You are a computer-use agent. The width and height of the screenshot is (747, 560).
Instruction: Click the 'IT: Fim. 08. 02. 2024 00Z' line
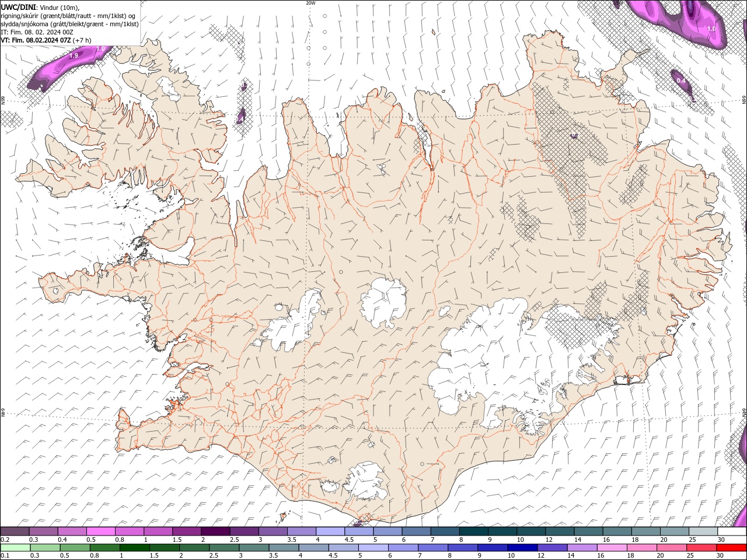coord(36,32)
